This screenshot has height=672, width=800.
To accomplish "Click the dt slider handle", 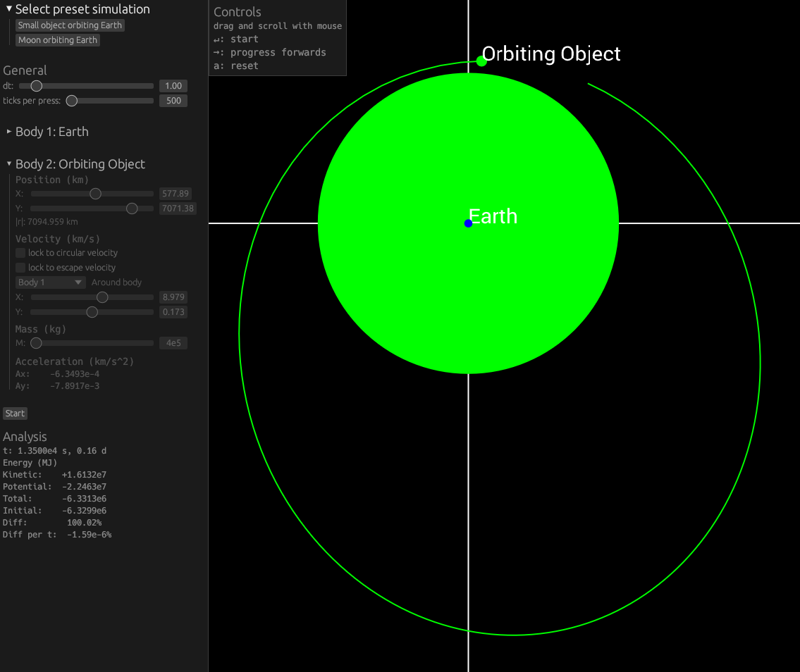I will coord(37,86).
